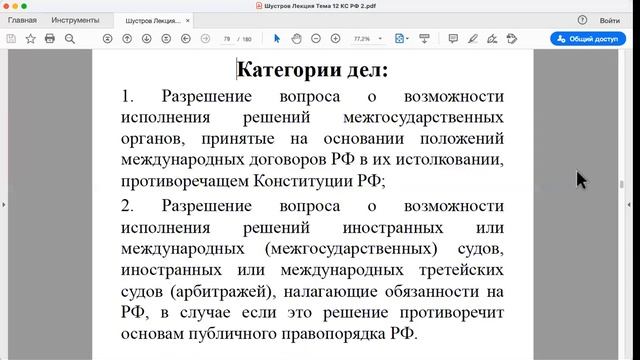Click the scrolling mode icon
This screenshot has height=360, width=640.
point(424,39)
